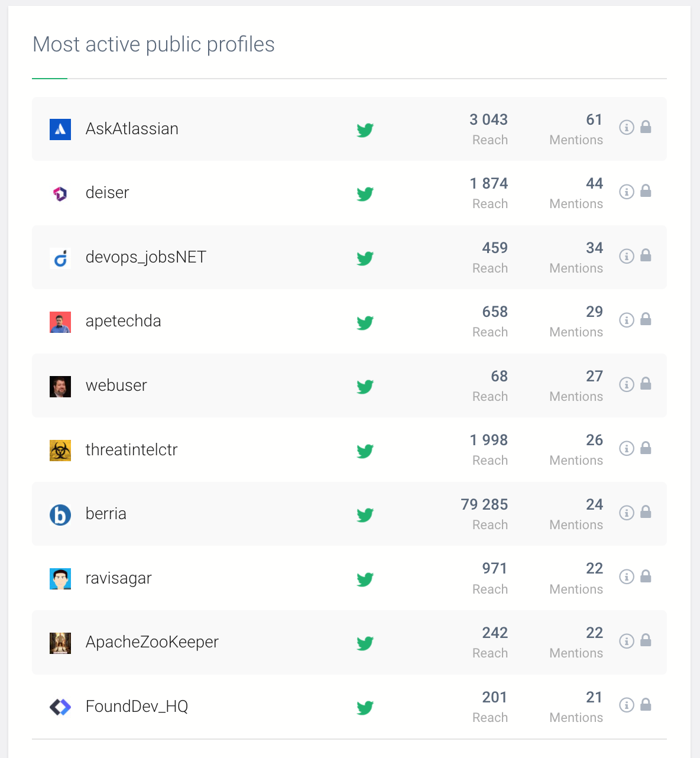Click the lock icon on ravisagar row
The image size is (700, 758).
[646, 576]
